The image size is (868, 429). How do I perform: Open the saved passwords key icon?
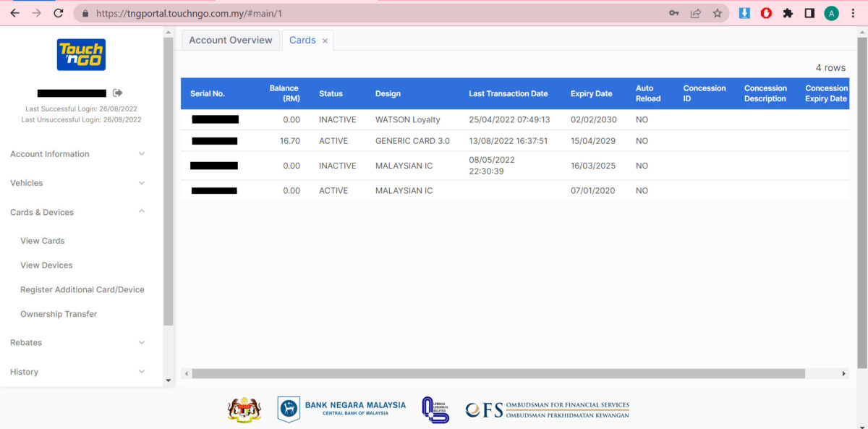673,13
